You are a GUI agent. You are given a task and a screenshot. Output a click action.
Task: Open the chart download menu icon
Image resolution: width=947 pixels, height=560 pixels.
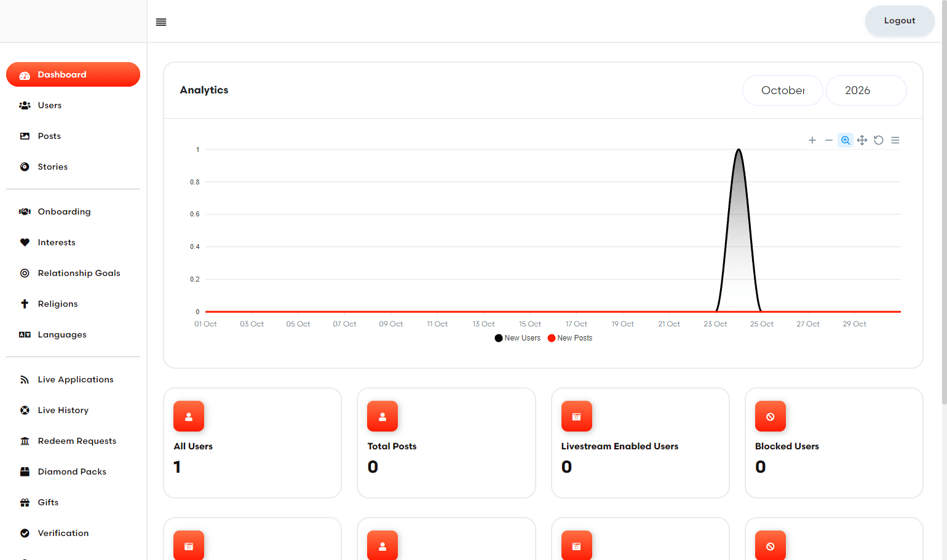[x=895, y=140]
